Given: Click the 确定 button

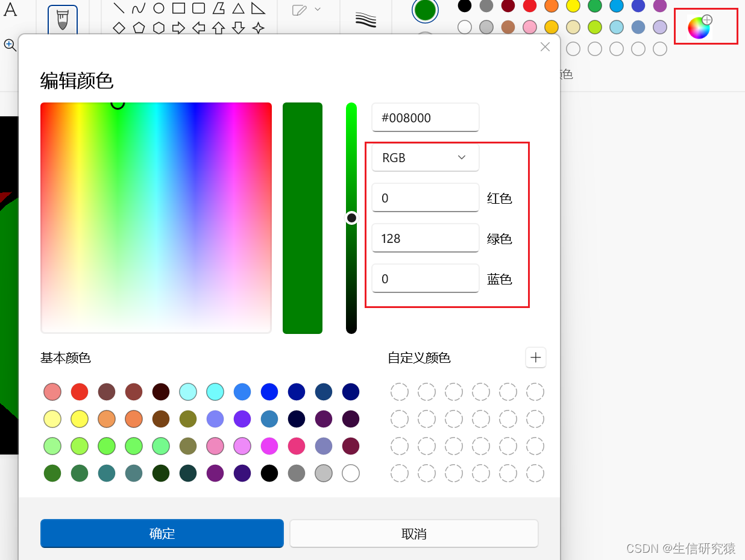Looking at the screenshot, I should tap(162, 533).
